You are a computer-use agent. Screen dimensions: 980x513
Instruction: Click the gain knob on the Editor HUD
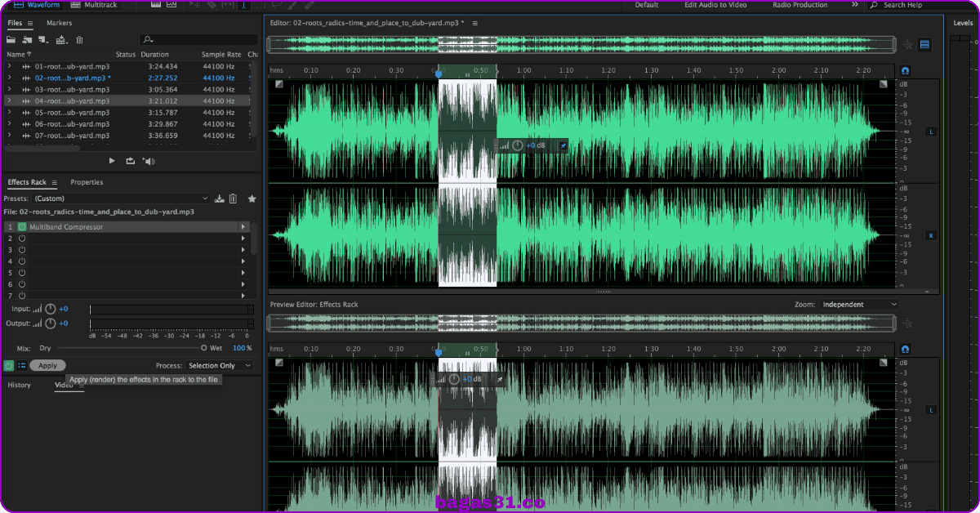tap(518, 145)
